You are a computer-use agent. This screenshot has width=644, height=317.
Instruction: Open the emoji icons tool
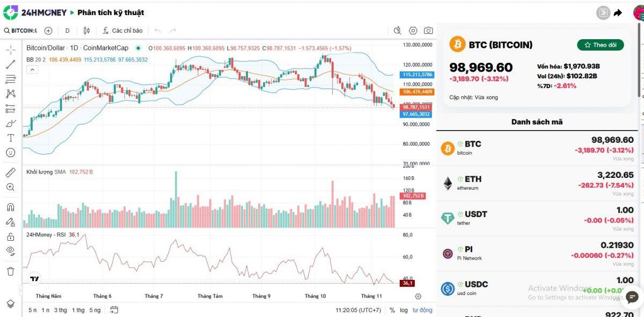tap(10, 153)
